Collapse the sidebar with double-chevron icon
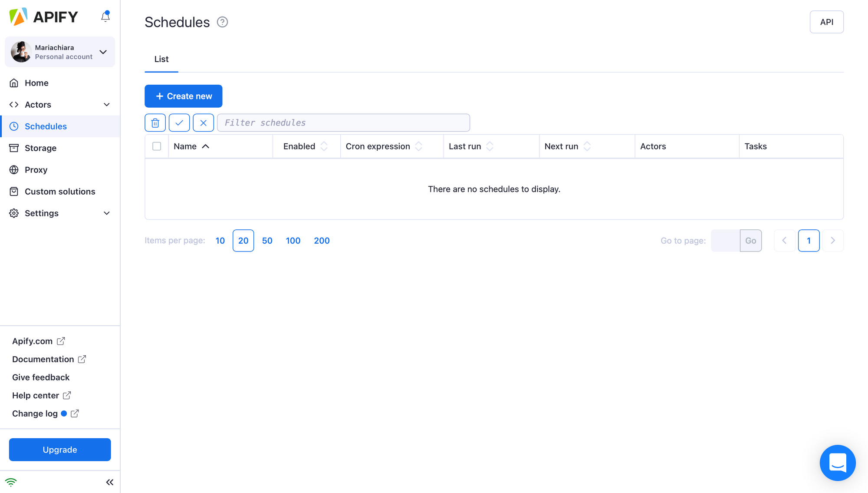 coord(110,482)
